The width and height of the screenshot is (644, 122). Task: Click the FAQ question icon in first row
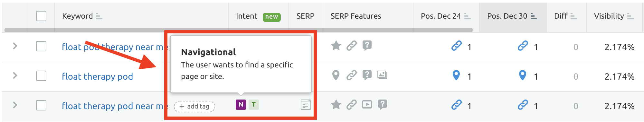(x=367, y=46)
